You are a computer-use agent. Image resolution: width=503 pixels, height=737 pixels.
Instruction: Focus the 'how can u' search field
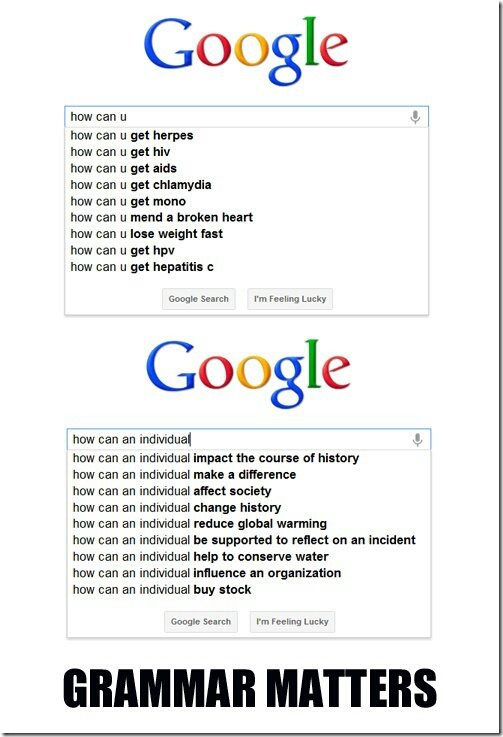[246, 117]
